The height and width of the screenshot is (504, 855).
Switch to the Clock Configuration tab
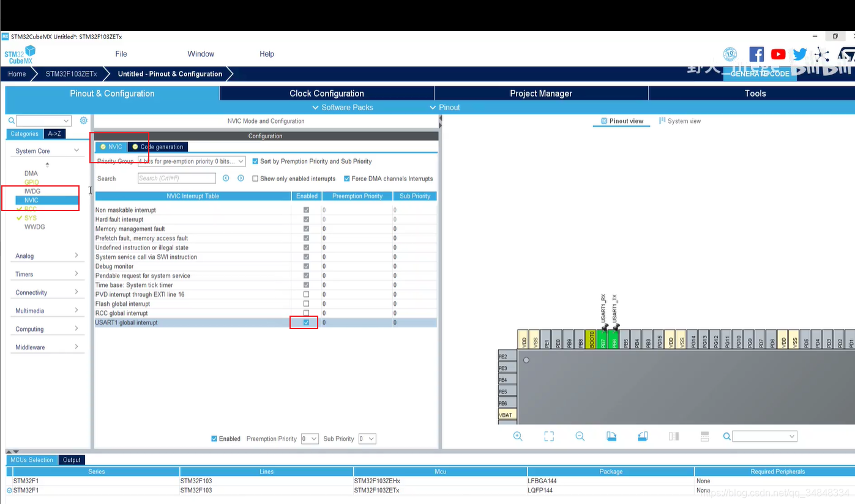[x=327, y=93]
